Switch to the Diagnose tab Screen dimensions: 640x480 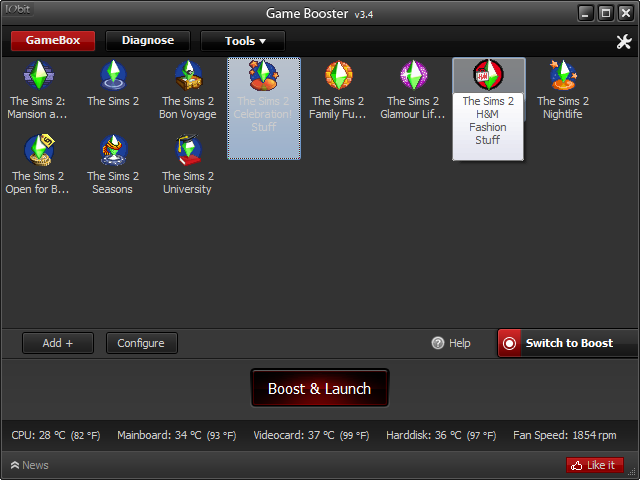[148, 41]
